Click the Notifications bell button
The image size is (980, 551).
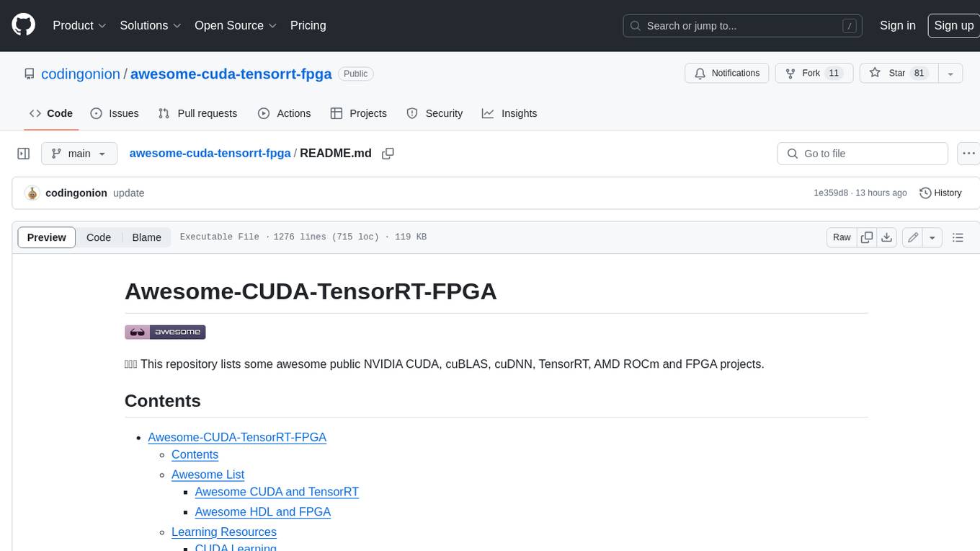[727, 74]
